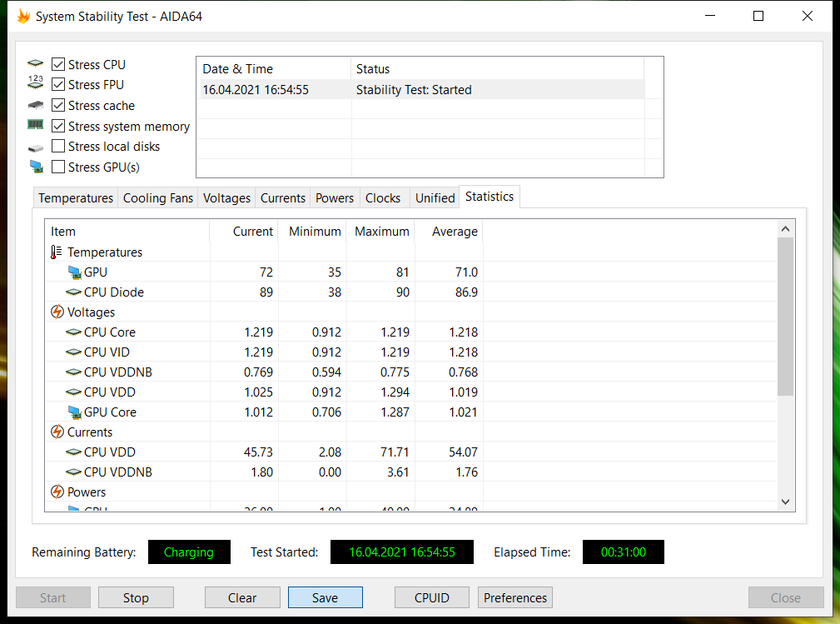Click the disk drive icon beside Stress local disks

35,147
